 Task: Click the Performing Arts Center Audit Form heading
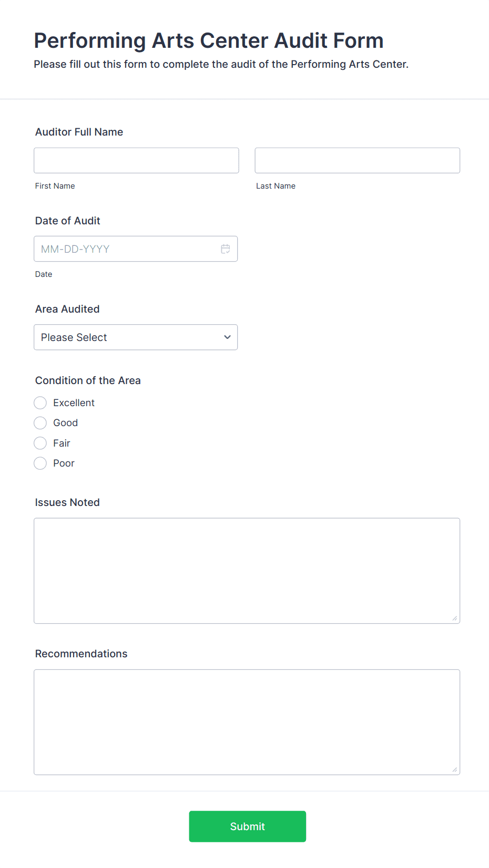tap(209, 40)
